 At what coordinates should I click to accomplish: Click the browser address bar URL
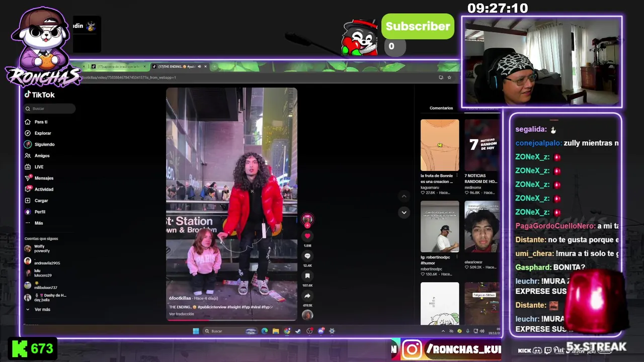pos(129,77)
